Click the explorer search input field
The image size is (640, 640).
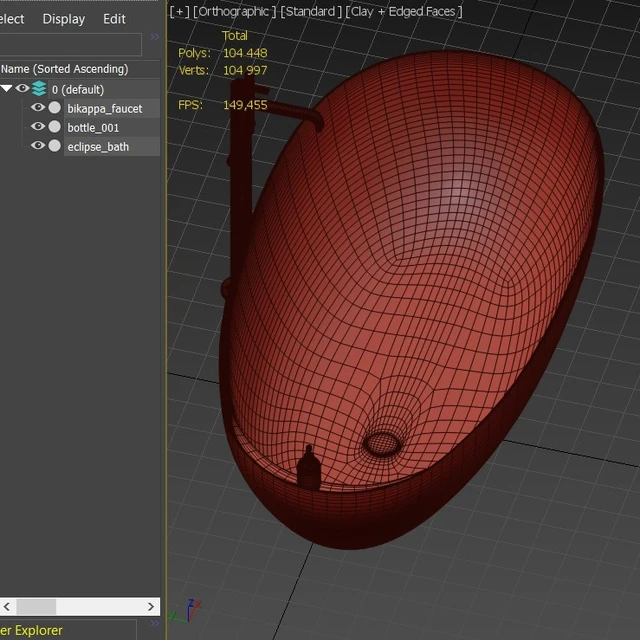click(x=71, y=44)
